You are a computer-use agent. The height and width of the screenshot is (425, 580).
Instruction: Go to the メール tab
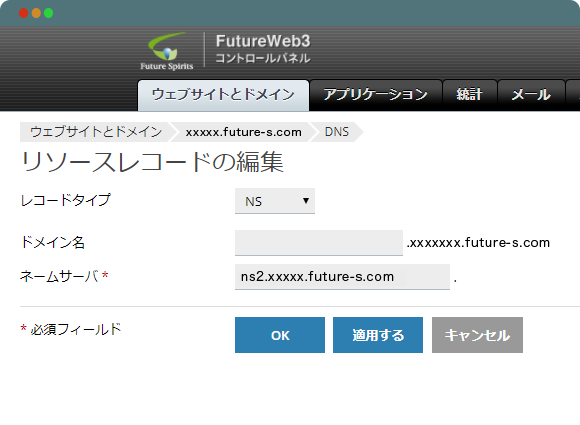click(531, 95)
